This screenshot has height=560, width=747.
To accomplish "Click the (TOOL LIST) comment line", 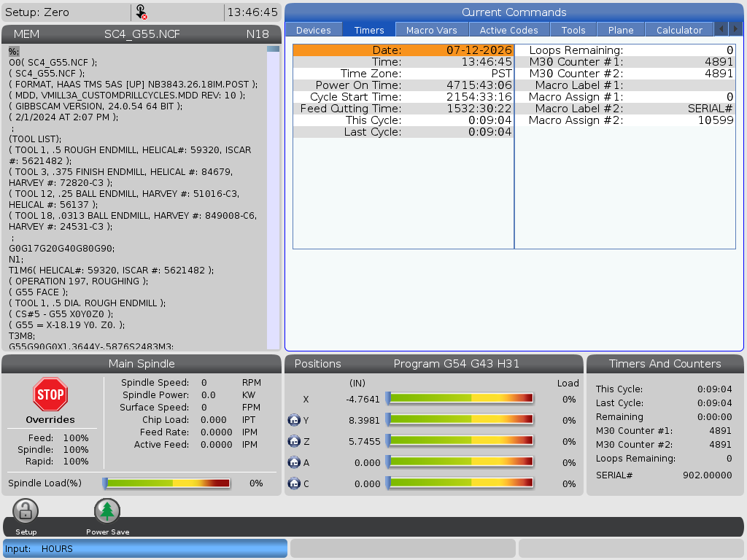I will pyautogui.click(x=35, y=139).
